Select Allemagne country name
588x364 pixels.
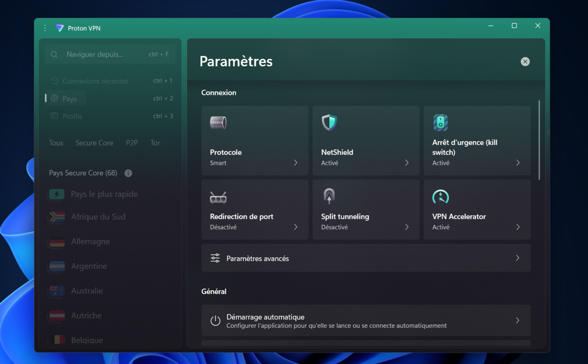[x=90, y=242]
